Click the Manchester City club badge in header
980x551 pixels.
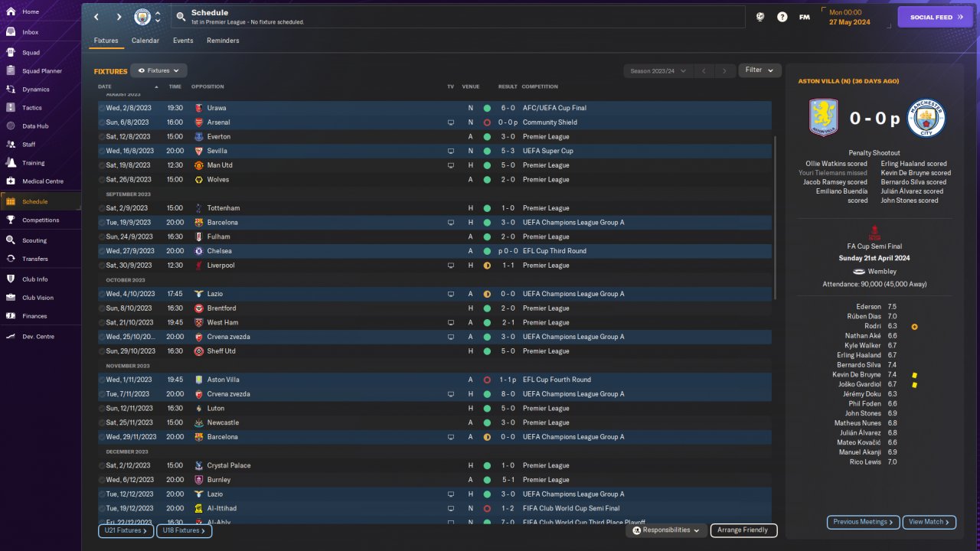(x=142, y=17)
